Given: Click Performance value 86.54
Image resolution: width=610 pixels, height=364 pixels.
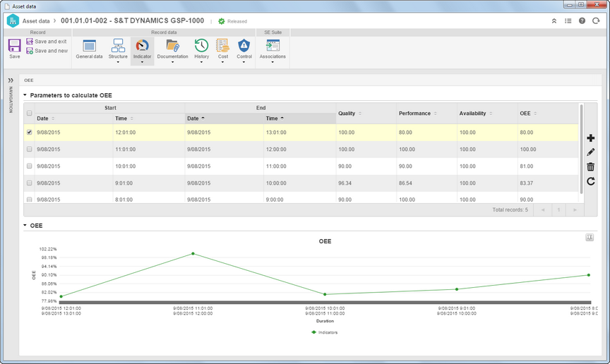Looking at the screenshot, I should (405, 183).
